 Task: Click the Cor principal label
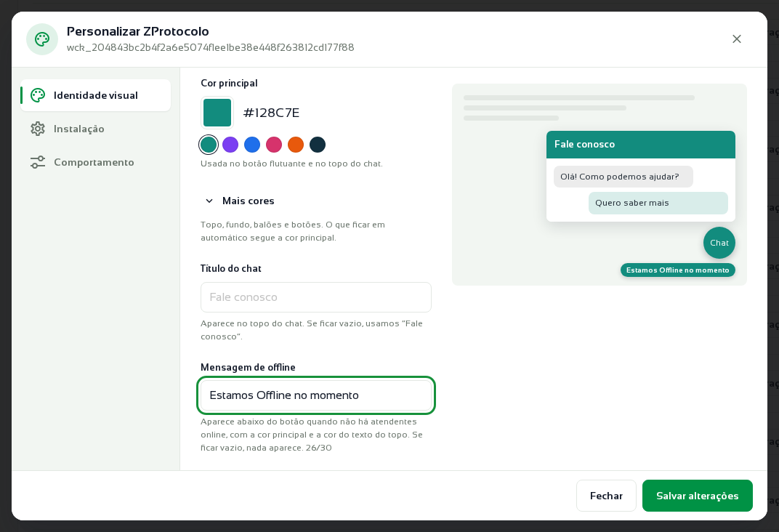point(229,83)
